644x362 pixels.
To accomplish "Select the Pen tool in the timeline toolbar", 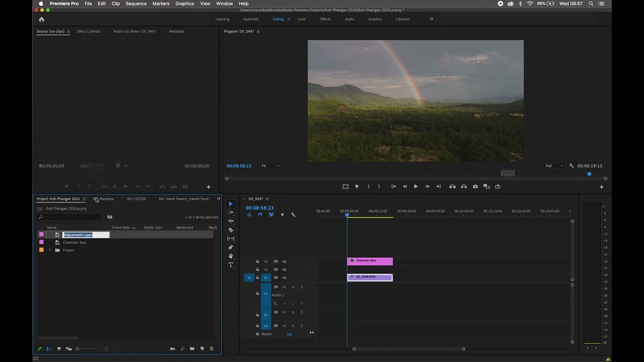I will (230, 247).
